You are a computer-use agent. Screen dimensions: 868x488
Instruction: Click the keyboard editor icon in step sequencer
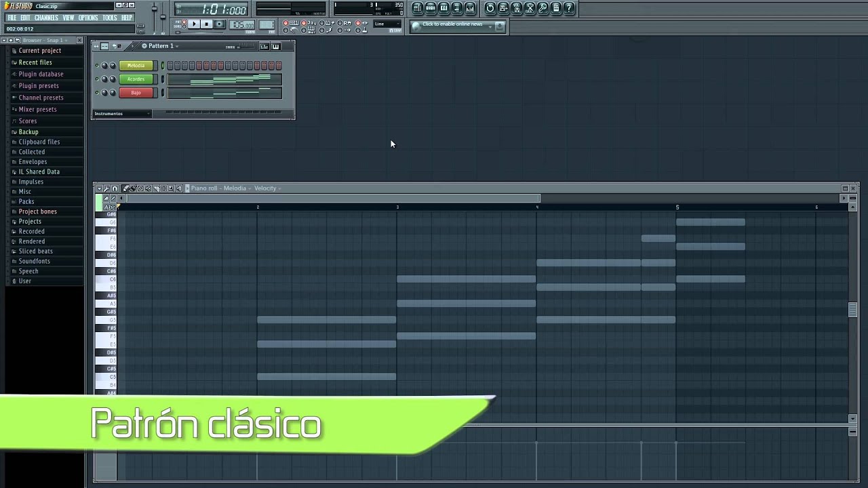[276, 47]
